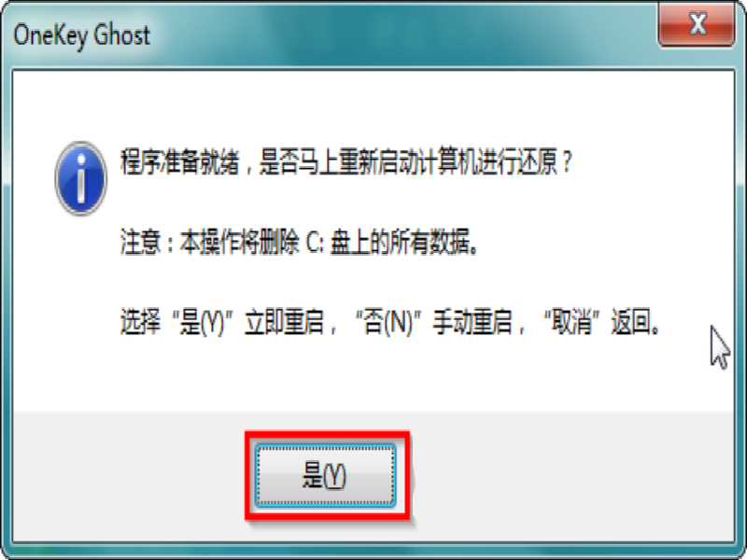747x560 pixels.
Task: Click the 立即重启 text in the instruction line
Action: (x=285, y=322)
